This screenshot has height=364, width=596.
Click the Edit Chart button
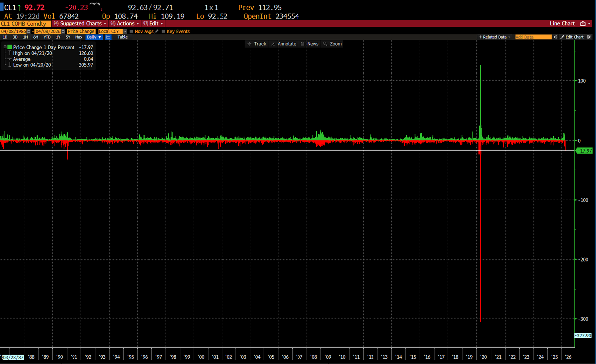click(x=572, y=37)
